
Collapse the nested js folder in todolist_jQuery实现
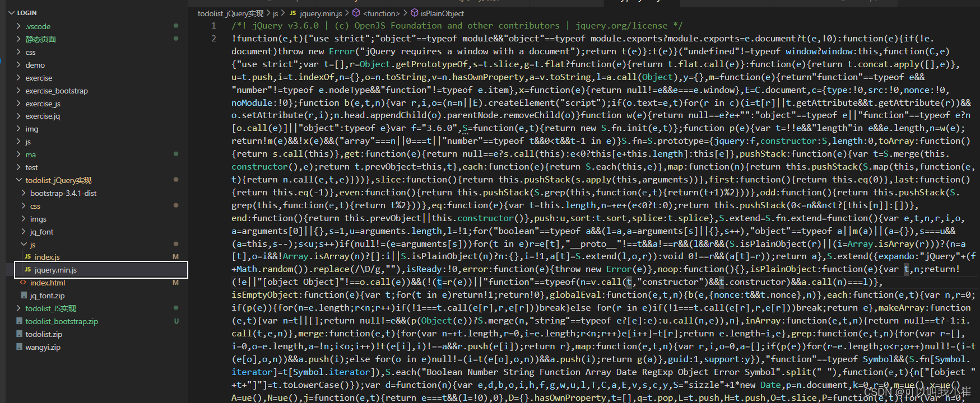coord(24,245)
